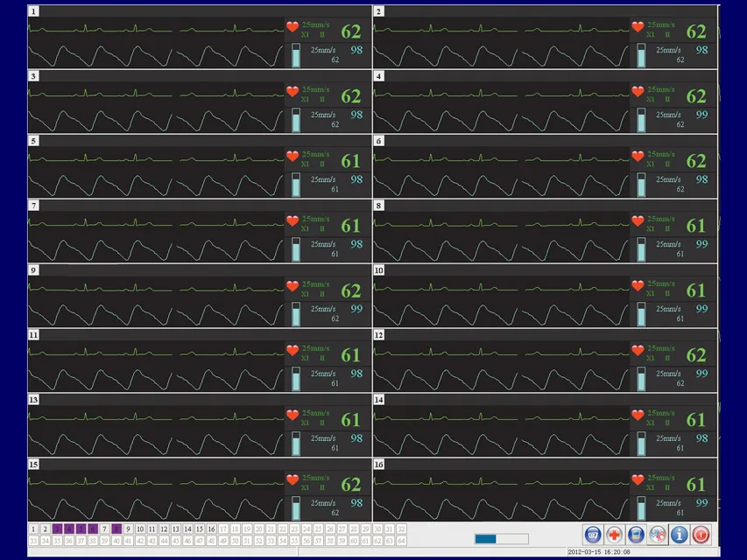The height and width of the screenshot is (560, 747).
Task: Click the red power exit icon
Action: [x=701, y=535]
